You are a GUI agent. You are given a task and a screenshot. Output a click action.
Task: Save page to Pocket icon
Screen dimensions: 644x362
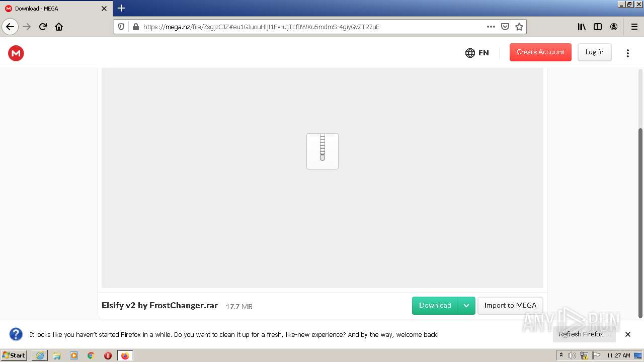click(505, 27)
